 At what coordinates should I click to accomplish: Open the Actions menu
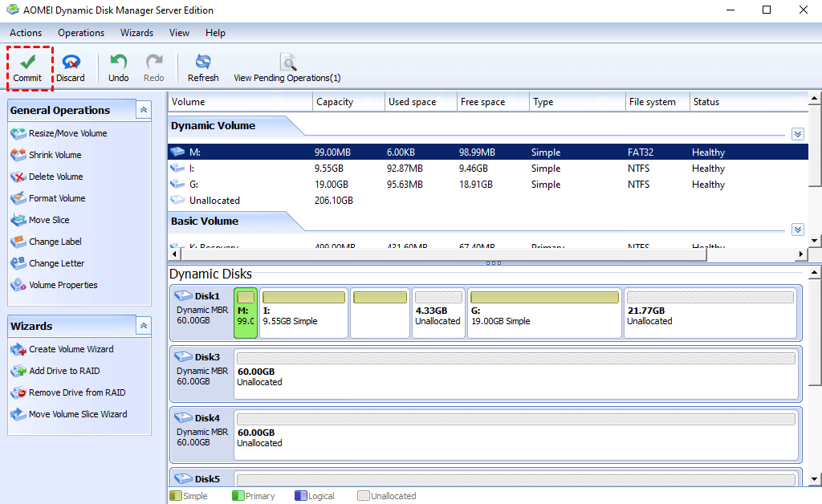[26, 33]
